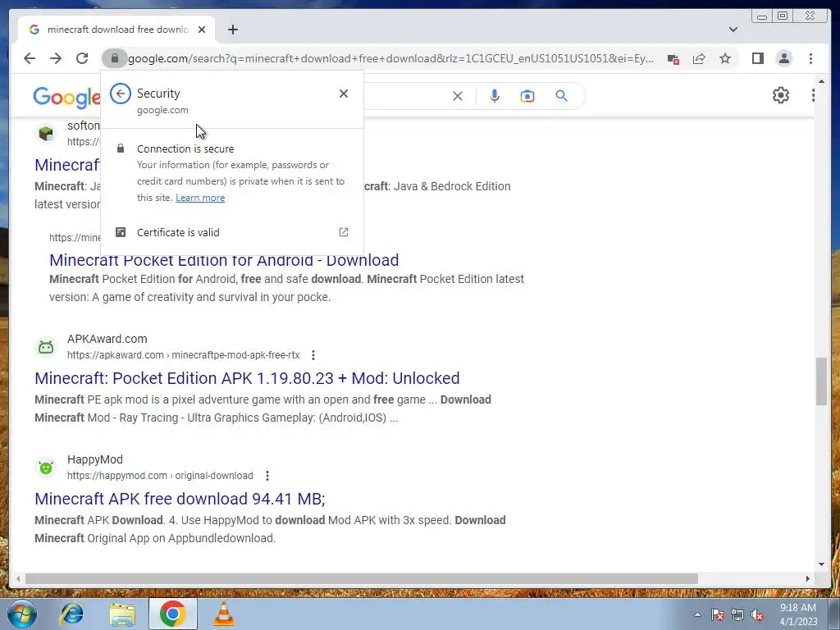Screen dimensions: 840x630
Task: Open Minecraft: Pocket Edition APK 1.19.80.23 result
Action: tap(247, 378)
